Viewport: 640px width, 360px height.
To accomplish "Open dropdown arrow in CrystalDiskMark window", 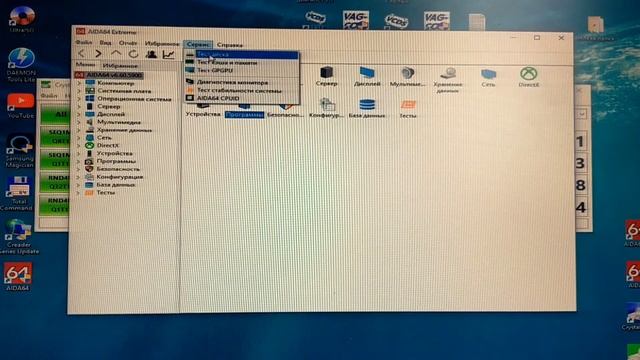I will coord(582,114).
